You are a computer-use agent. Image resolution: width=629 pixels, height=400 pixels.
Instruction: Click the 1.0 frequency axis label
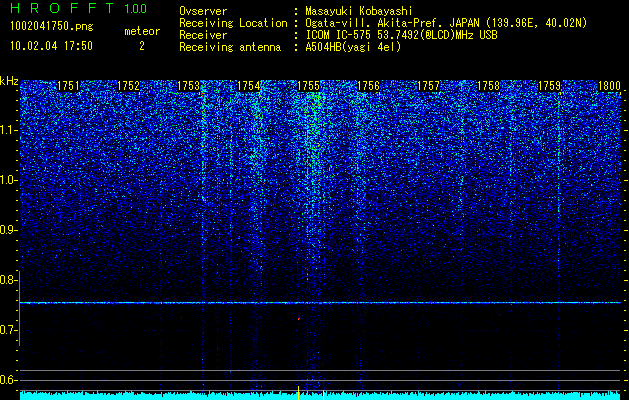(8, 180)
